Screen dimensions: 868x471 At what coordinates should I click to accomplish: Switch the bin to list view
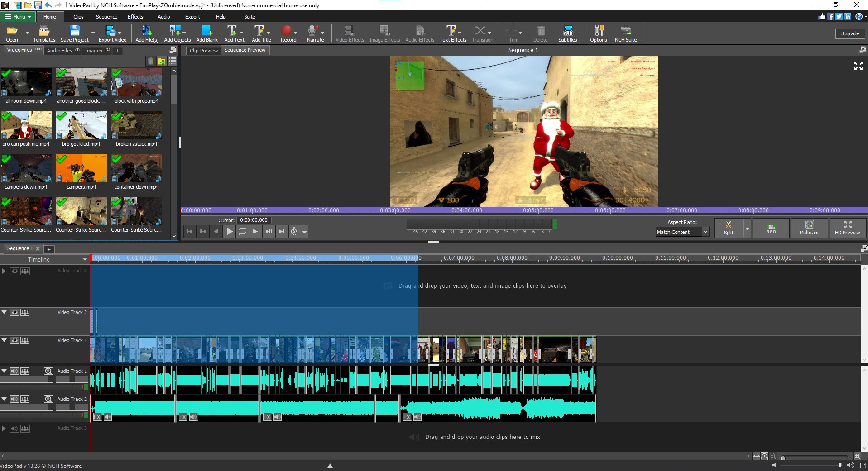click(173, 62)
